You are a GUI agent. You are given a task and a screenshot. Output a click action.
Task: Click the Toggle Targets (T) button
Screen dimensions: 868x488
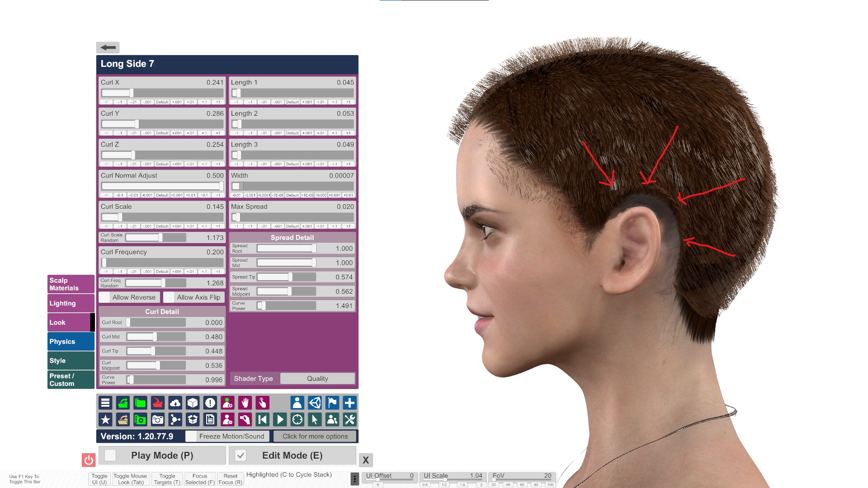pos(167,479)
